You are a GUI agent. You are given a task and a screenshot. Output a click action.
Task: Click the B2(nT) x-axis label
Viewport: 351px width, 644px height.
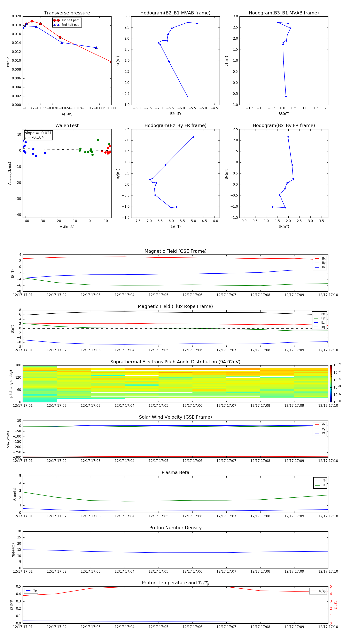(x=175, y=114)
